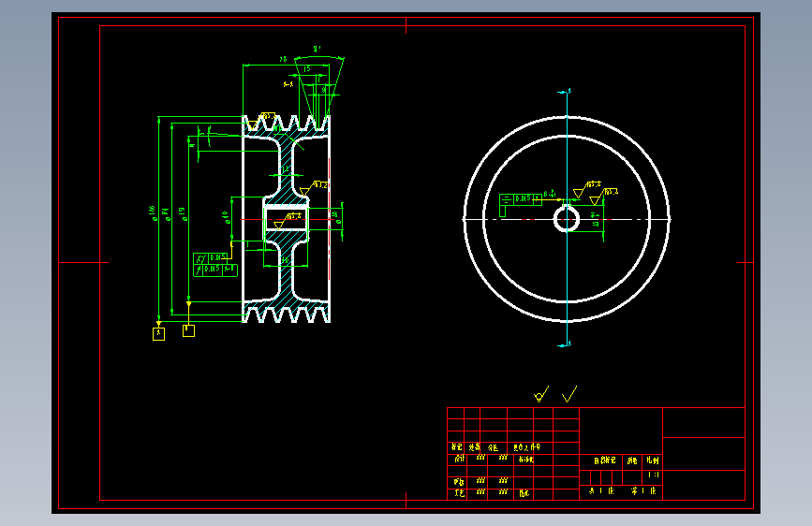Select the keyway bore circle in front view
This screenshot has height=526, width=812.
tap(567, 218)
